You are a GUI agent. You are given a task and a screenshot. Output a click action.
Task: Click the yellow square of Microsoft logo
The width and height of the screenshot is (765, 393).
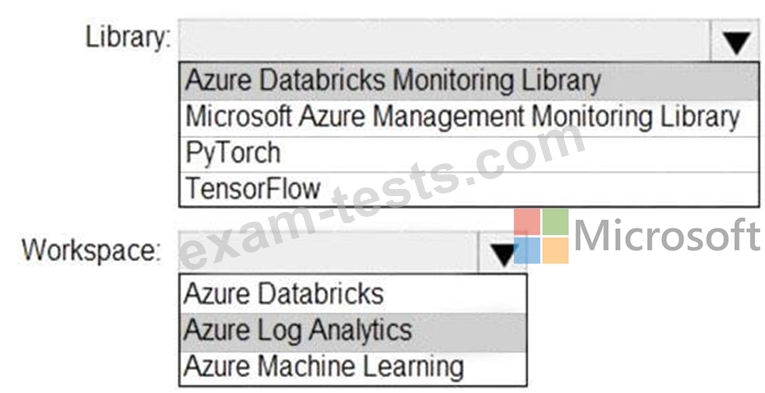(556, 251)
